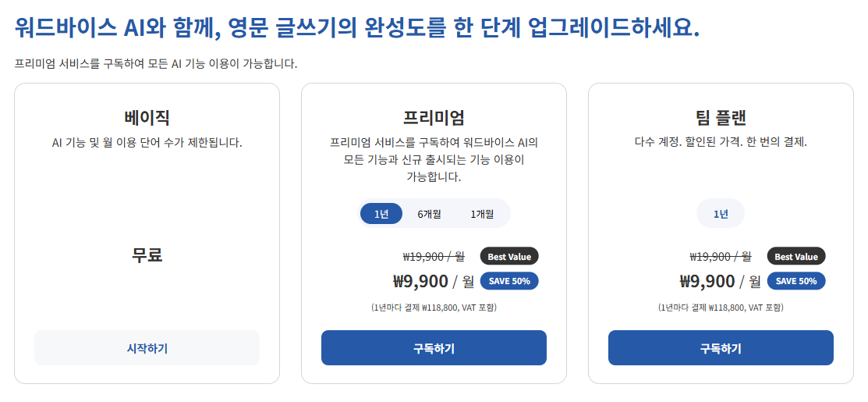Click the Best Value badge in 프리미엄
Image resolution: width=868 pixels, height=402 pixels.
tap(509, 256)
